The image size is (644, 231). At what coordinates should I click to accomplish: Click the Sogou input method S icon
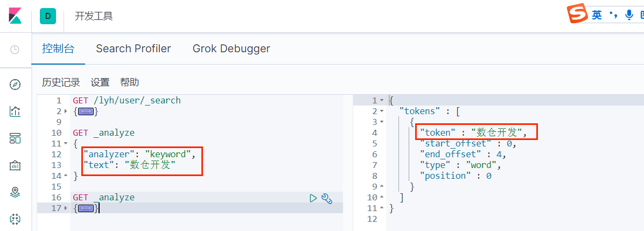tap(578, 15)
